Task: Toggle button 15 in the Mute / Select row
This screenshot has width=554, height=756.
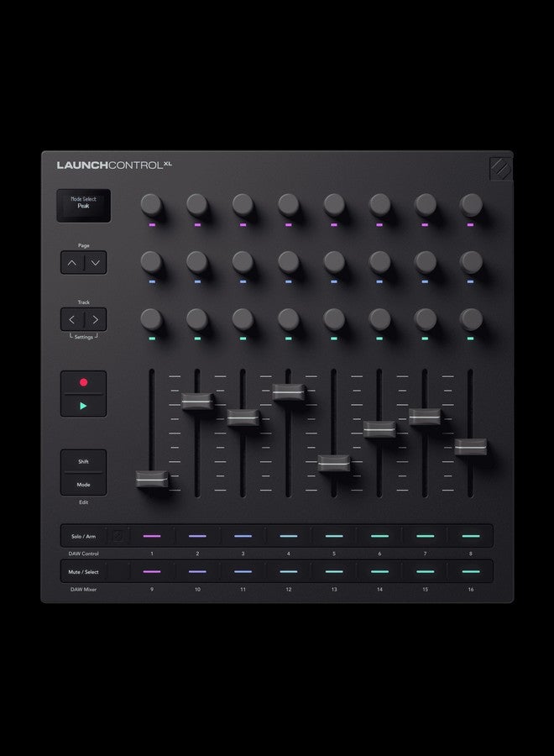Action: 425,572
